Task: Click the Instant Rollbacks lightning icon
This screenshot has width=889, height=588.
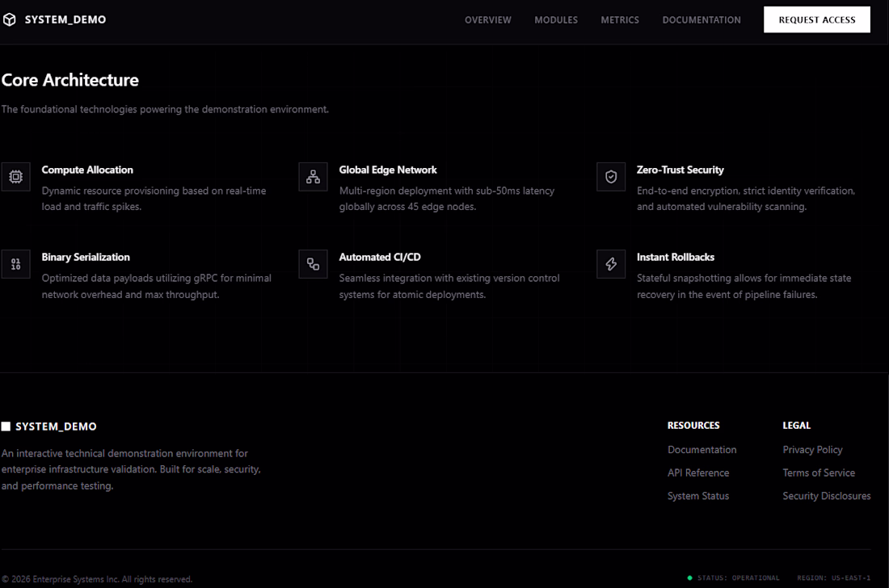Action: (x=611, y=264)
